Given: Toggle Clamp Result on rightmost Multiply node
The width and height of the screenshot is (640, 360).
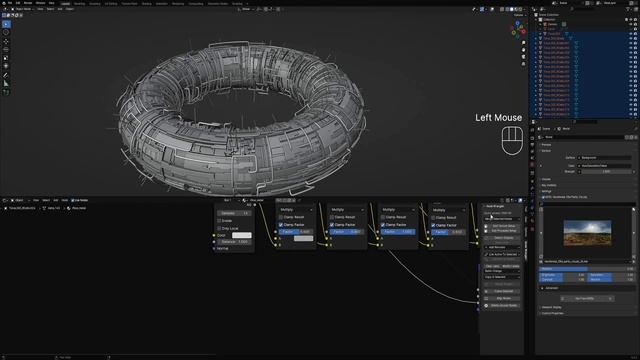Looking at the screenshot, I should tap(433, 218).
